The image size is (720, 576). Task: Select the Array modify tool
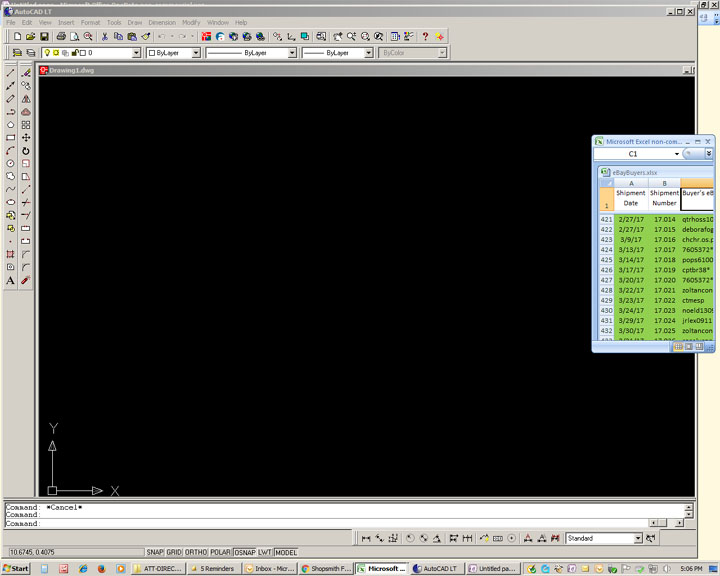(x=26, y=125)
